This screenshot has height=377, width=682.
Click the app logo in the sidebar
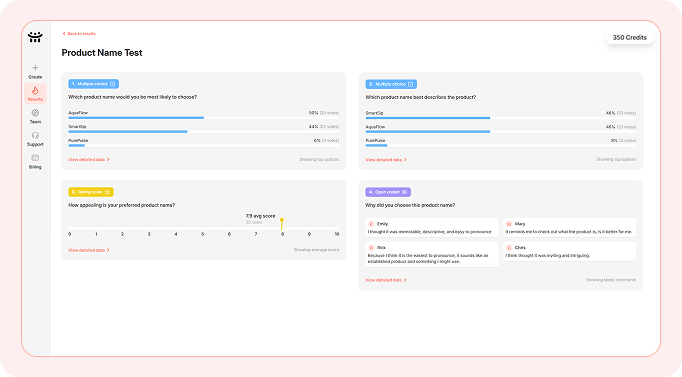click(35, 37)
